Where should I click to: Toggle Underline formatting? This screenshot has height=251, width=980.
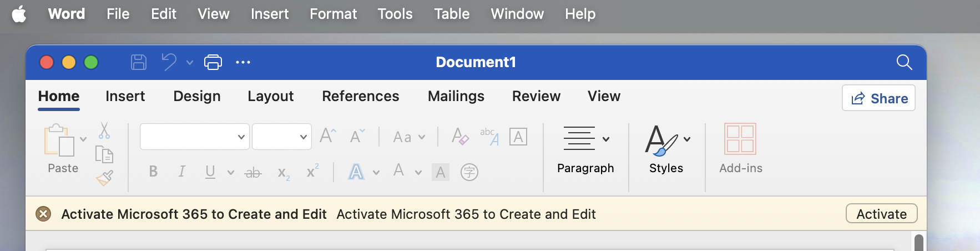pos(210,172)
